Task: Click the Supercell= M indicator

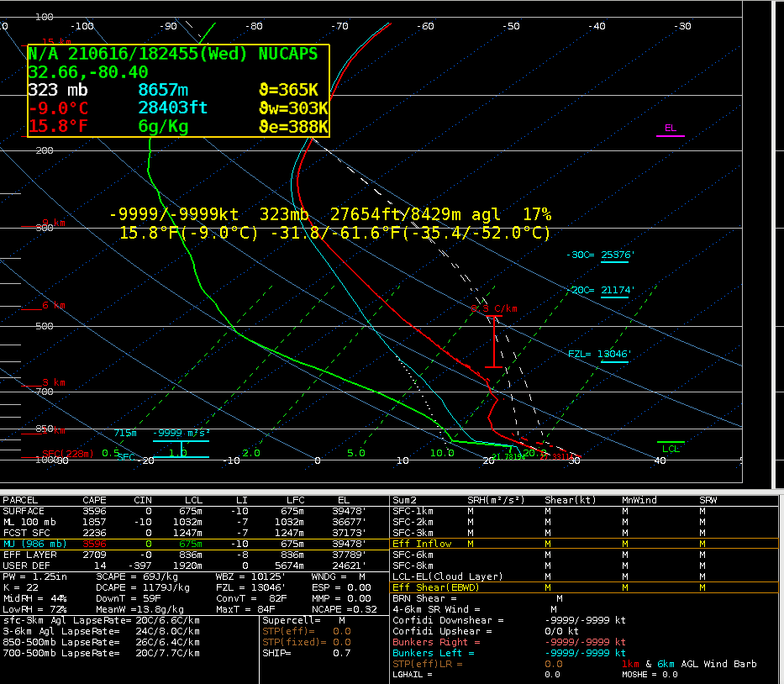Action: pyautogui.click(x=304, y=620)
